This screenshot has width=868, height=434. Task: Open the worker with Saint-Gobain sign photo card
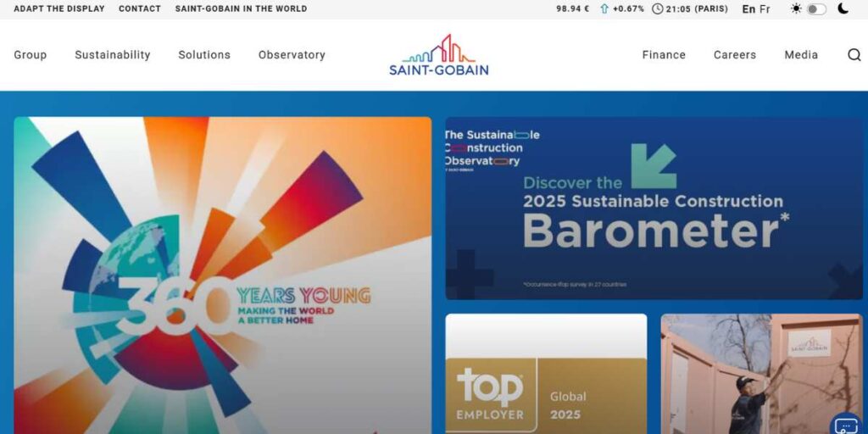762,374
